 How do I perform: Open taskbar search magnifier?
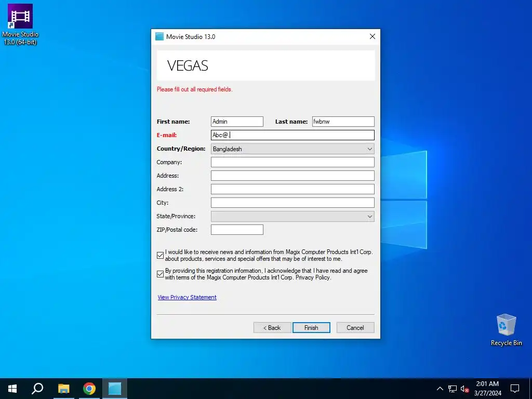coord(37,389)
